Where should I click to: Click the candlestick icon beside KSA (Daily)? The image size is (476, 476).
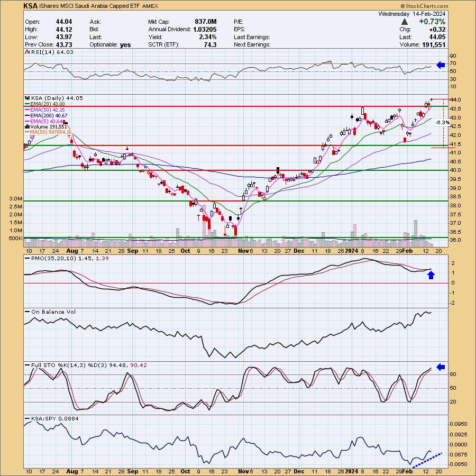click(27, 98)
